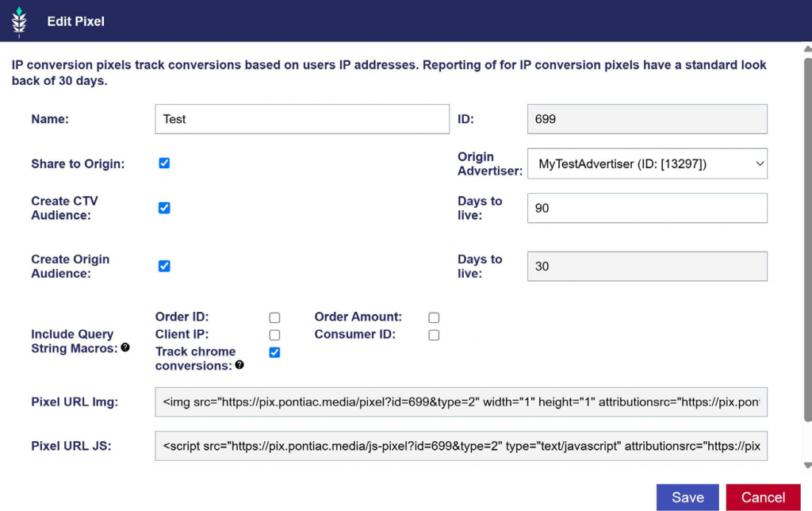Enable the Order ID macro checkbox
This screenshot has width=812, height=511.
(274, 317)
